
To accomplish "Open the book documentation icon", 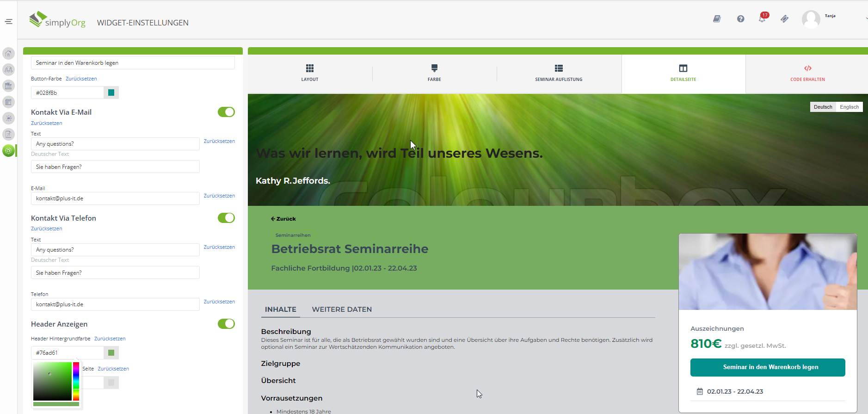I will coord(717,19).
